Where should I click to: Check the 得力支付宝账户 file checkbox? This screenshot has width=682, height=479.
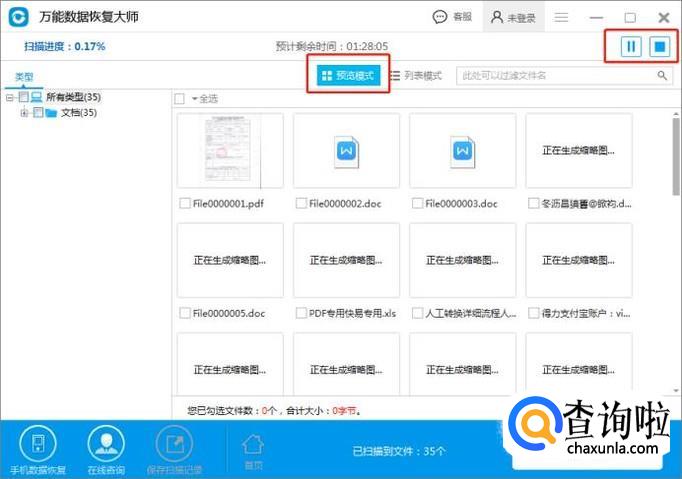[533, 313]
